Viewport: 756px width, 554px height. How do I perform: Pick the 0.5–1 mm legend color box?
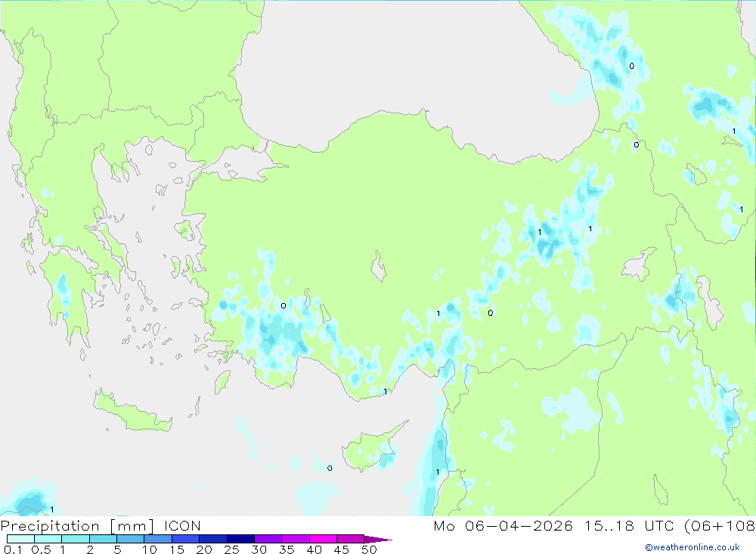pyautogui.click(x=48, y=539)
